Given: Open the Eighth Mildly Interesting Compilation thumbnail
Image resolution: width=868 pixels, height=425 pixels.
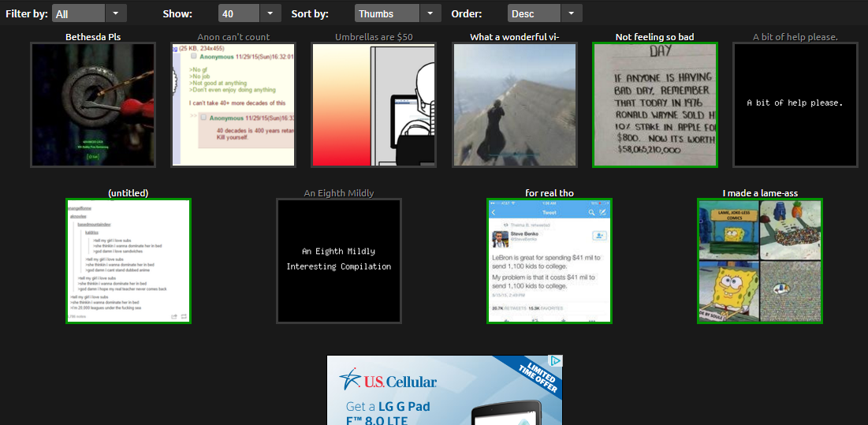Looking at the screenshot, I should tap(339, 261).
